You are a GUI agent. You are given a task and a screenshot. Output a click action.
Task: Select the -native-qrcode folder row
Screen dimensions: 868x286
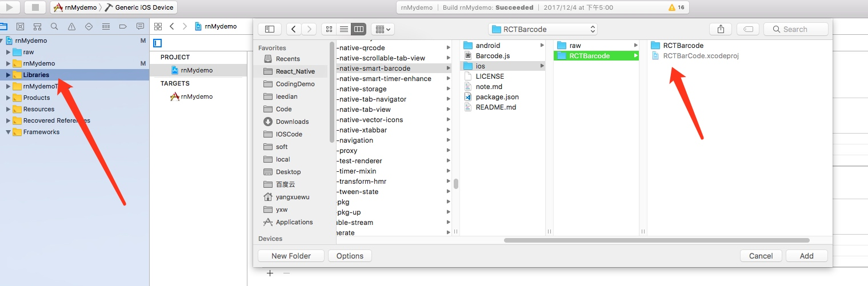point(394,48)
